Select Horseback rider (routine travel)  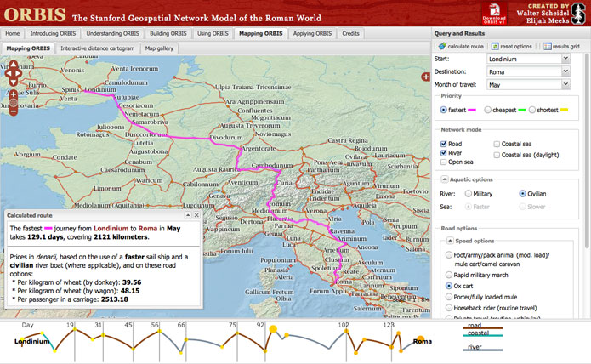pos(449,308)
